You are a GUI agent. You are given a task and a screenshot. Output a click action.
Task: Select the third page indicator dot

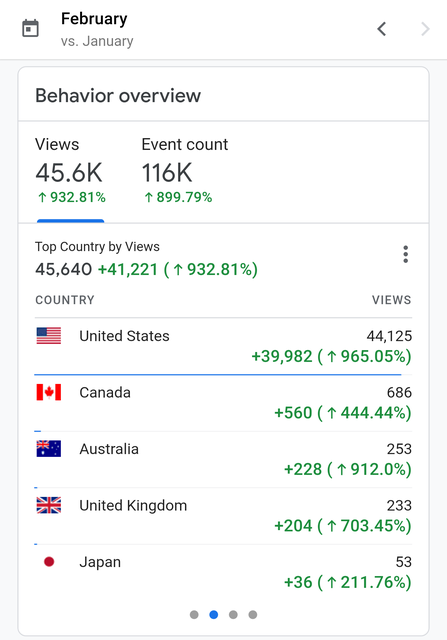(233, 614)
